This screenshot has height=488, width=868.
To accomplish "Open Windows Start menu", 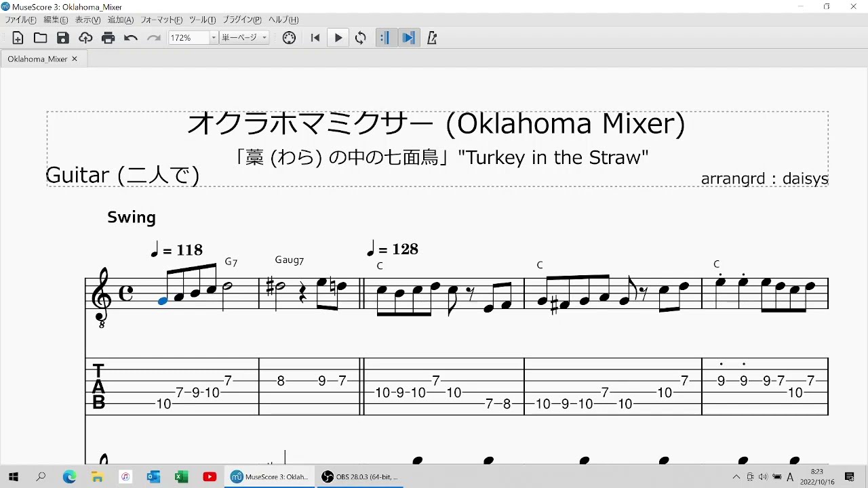I will tap(13, 476).
